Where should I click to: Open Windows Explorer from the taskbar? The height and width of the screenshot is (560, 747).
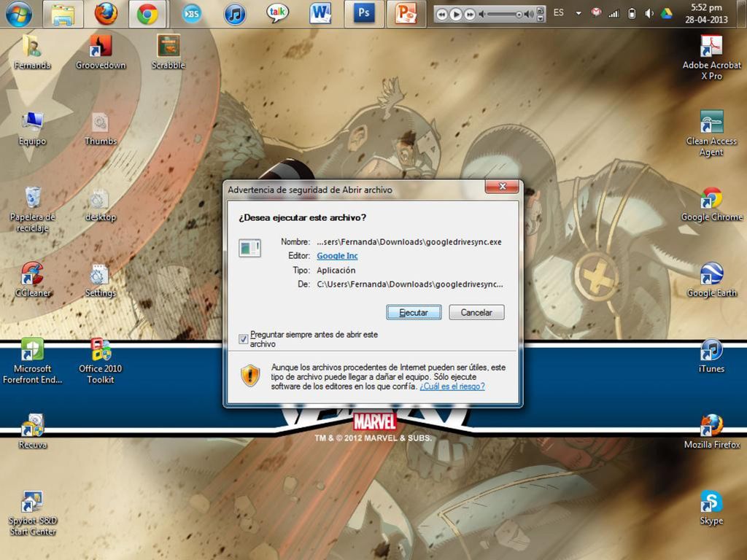63,14
